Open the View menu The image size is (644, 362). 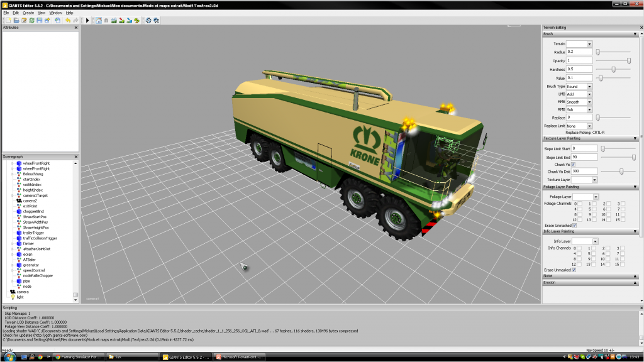click(x=42, y=13)
